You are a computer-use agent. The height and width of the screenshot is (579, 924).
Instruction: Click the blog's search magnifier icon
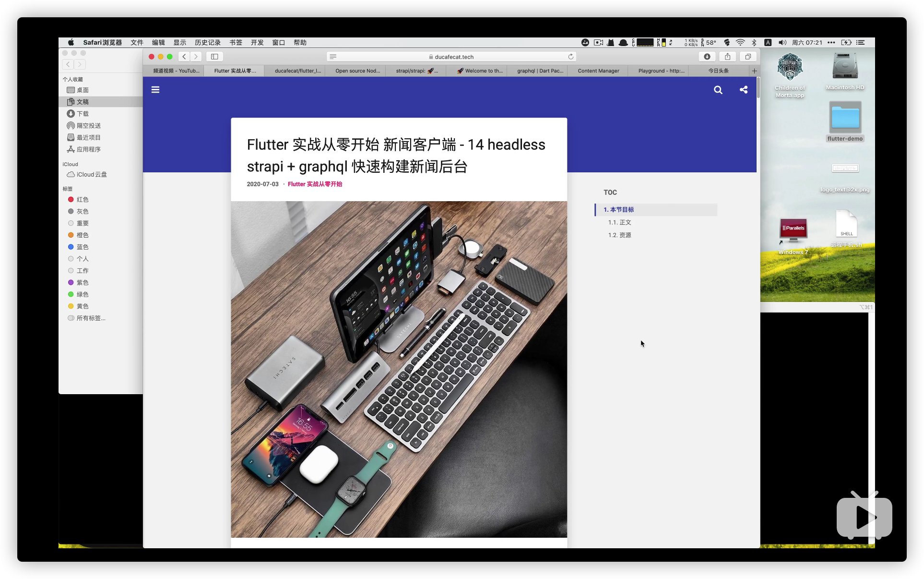pos(718,90)
